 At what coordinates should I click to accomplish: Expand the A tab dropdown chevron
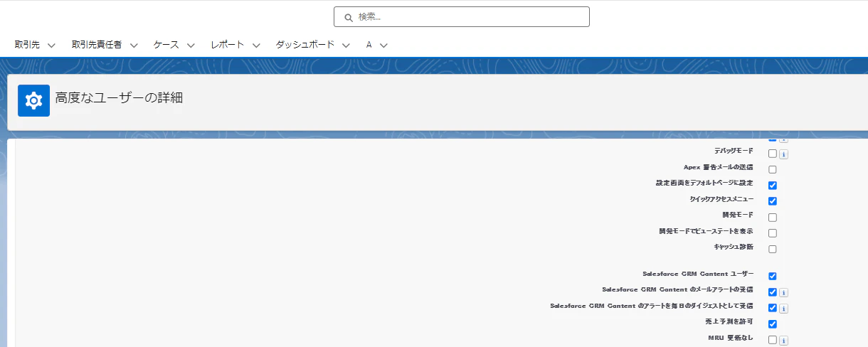383,45
